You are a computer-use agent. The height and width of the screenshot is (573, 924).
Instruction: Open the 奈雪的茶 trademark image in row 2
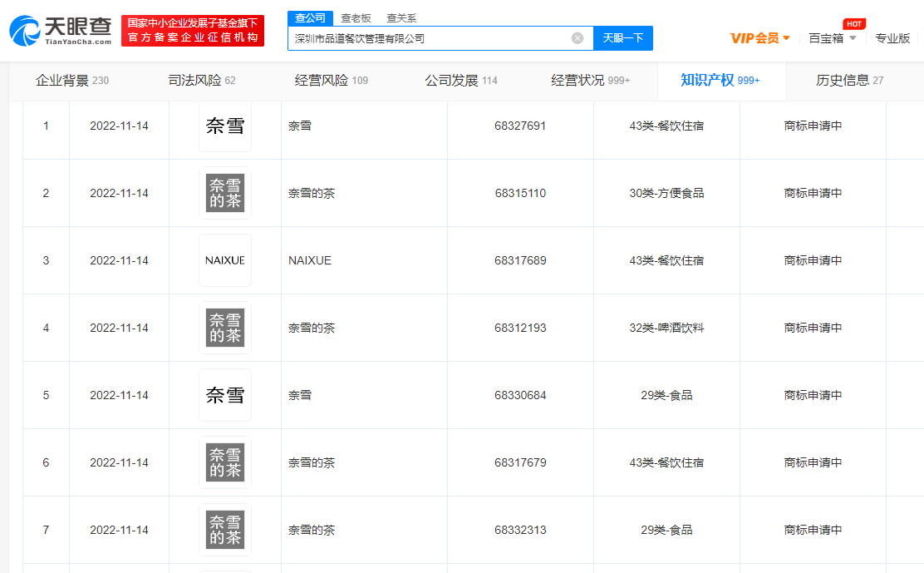click(x=225, y=194)
